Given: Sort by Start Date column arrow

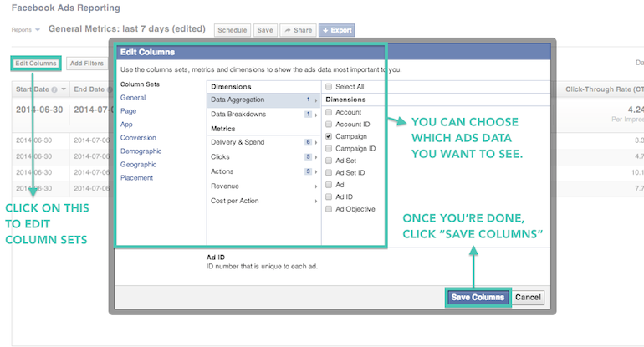Looking at the screenshot, I should click(x=64, y=89).
